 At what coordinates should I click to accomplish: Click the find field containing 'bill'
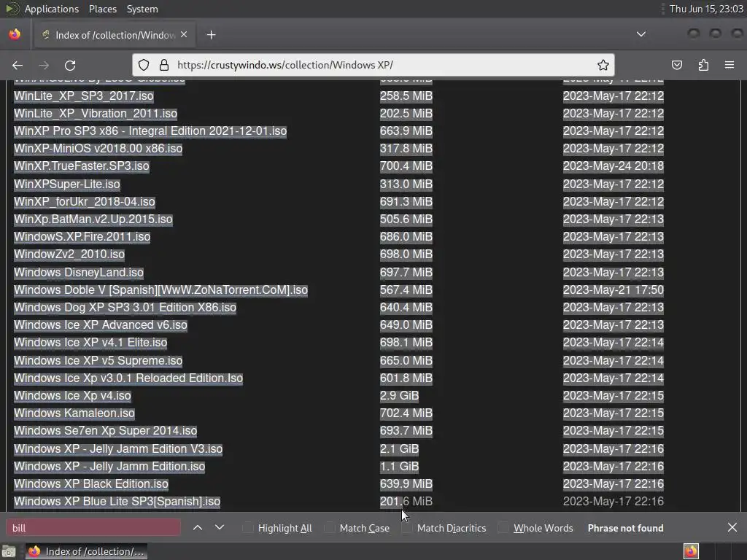(93, 528)
